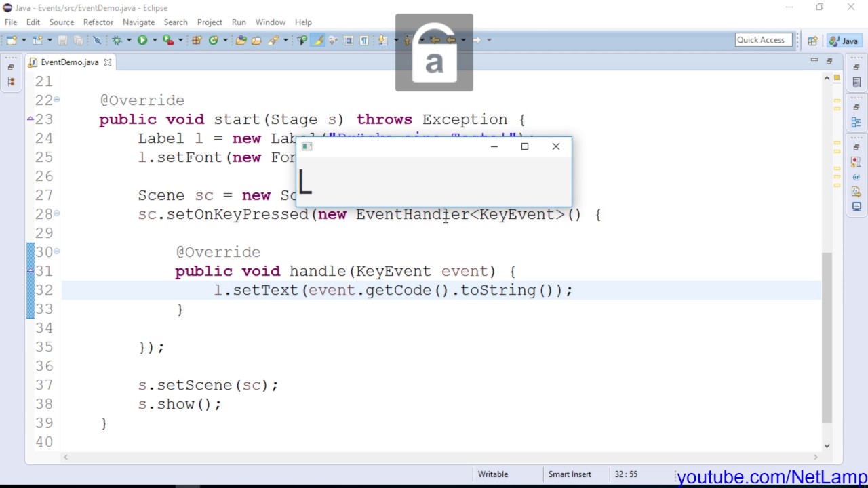Click the vertical scrollbar thumb
Viewport: 868px width, 488px height.
(x=827, y=338)
